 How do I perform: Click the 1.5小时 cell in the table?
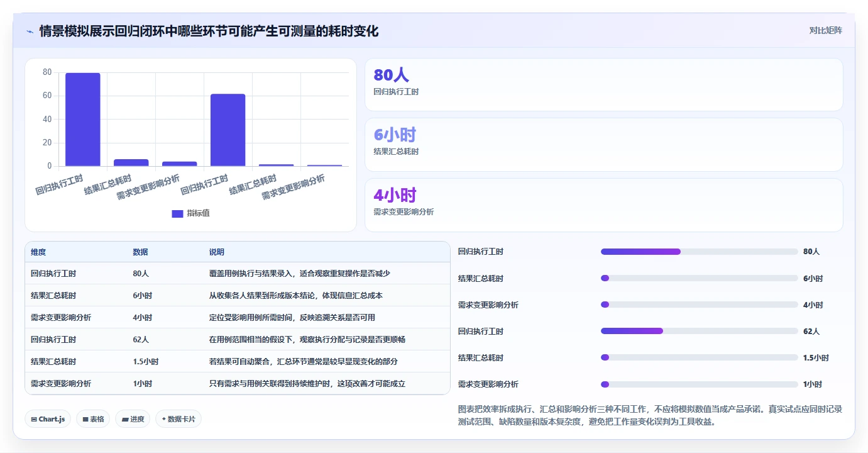tap(146, 362)
